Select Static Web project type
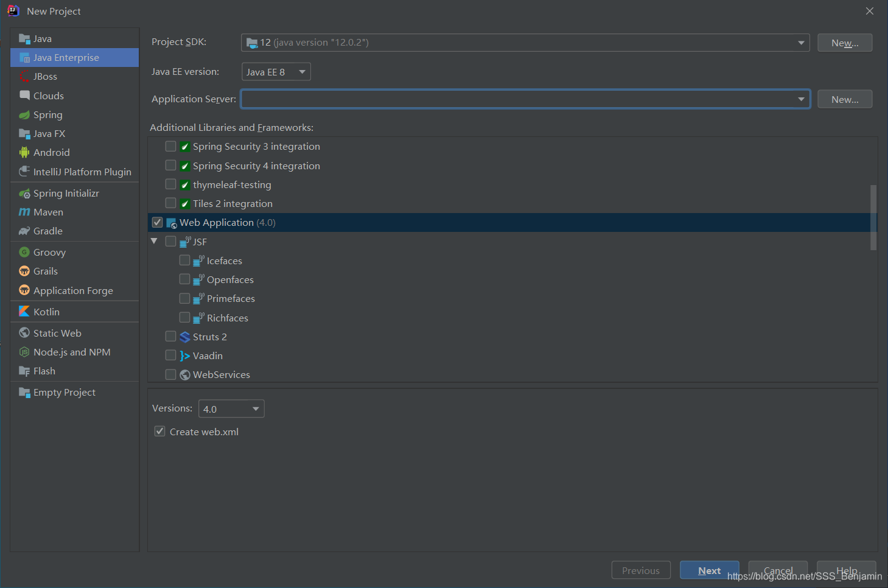888x588 pixels. [x=74, y=333]
